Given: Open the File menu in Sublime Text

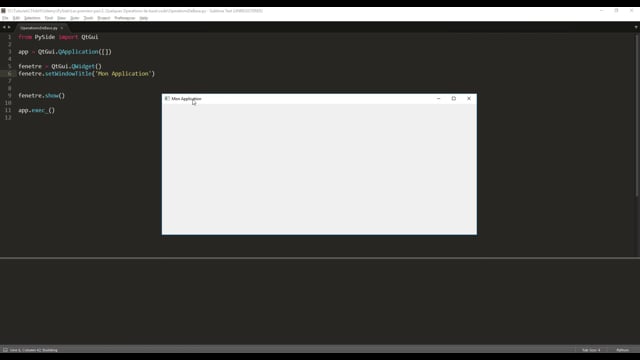Looking at the screenshot, I should coord(5,18).
